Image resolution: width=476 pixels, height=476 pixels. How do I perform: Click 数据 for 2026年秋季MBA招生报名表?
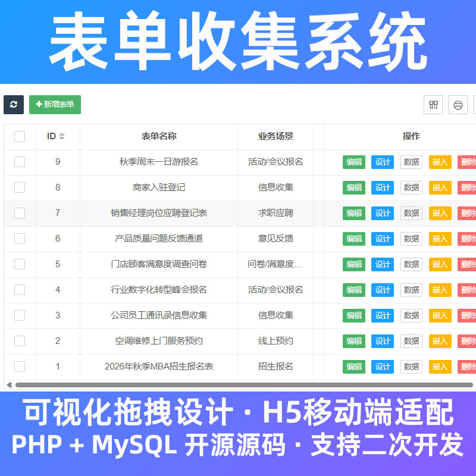[x=411, y=367]
